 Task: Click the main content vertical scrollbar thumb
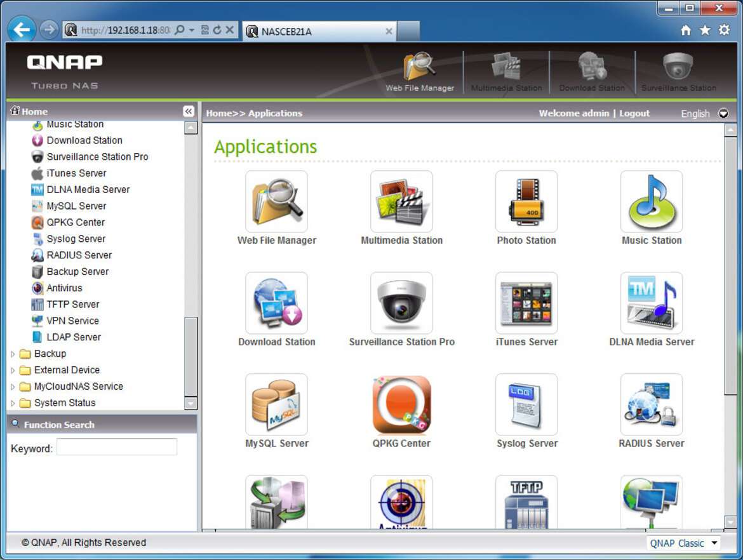coord(730,265)
